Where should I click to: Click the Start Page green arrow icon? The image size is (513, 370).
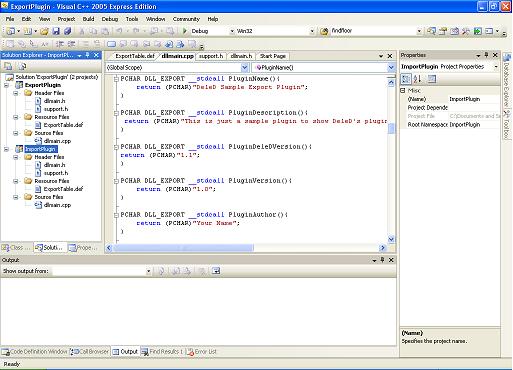point(478,31)
